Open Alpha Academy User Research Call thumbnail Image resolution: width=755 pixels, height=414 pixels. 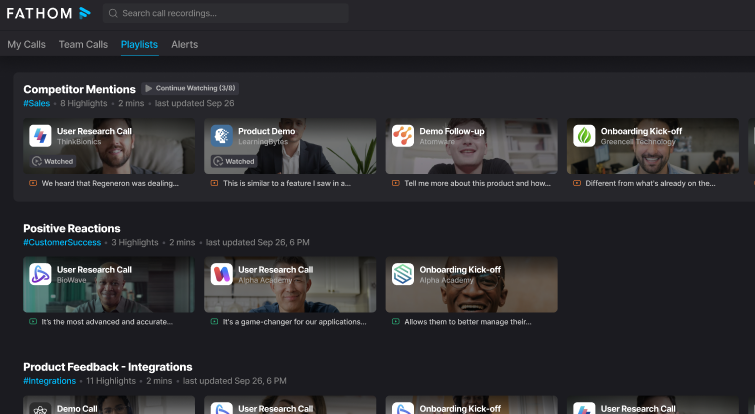pyautogui.click(x=290, y=285)
